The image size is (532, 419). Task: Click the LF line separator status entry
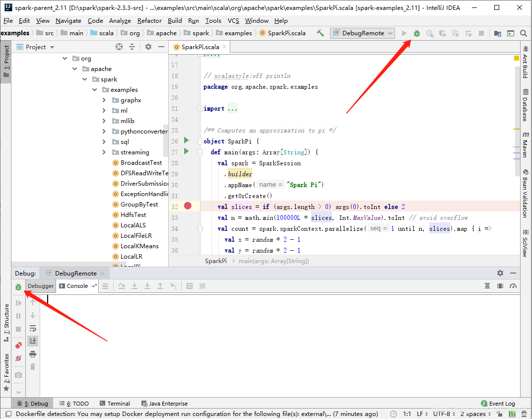422,414
